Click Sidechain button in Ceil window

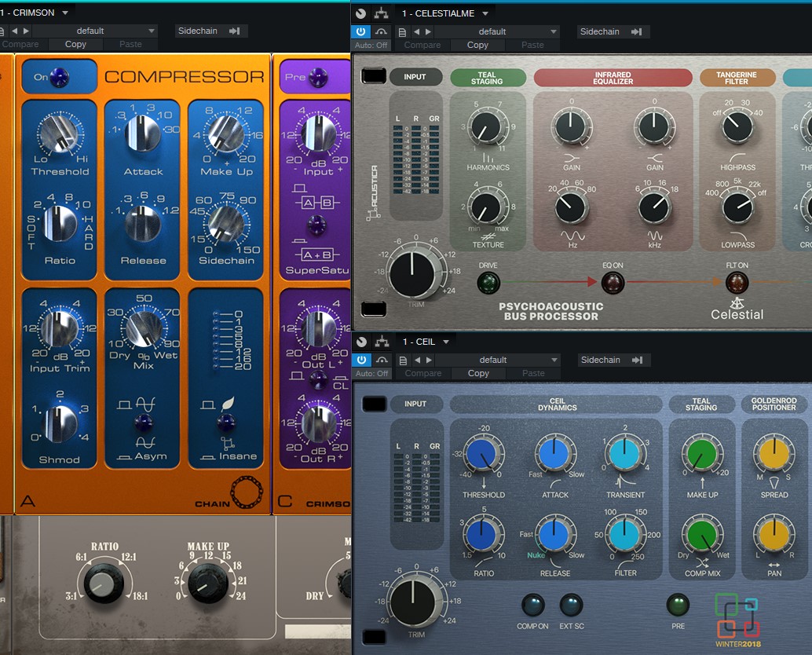(613, 360)
